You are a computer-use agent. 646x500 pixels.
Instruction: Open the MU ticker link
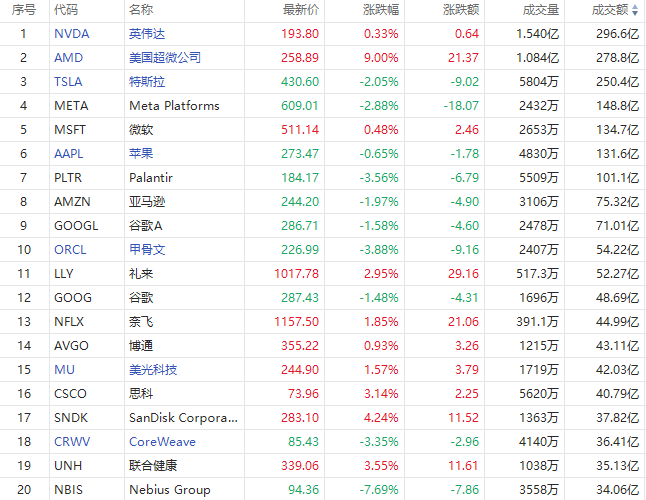[64, 369]
